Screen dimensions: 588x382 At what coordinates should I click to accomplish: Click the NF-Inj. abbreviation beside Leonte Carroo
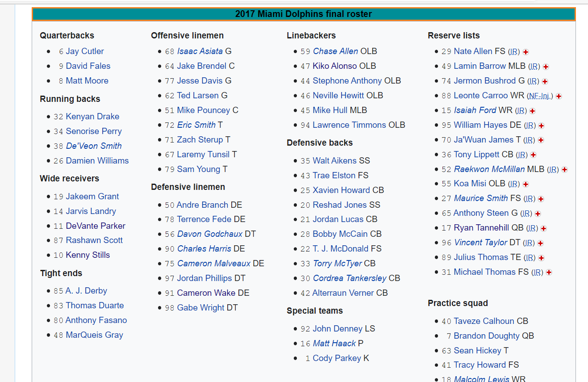point(539,96)
